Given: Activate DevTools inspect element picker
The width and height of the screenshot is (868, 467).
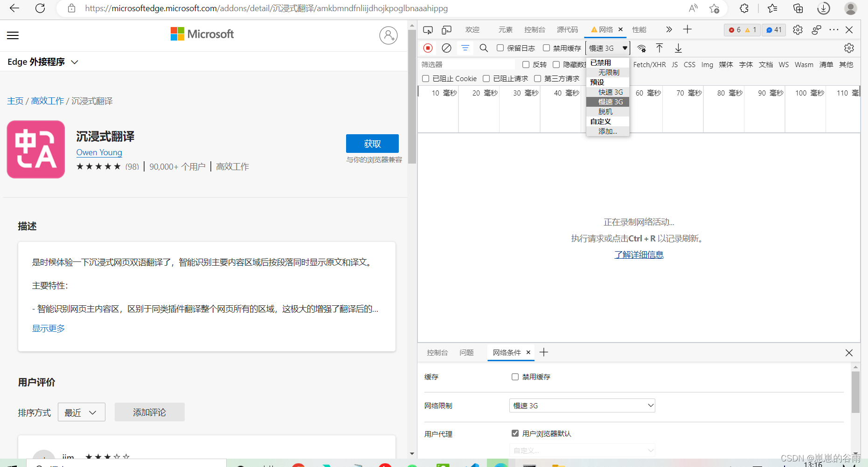Looking at the screenshot, I should pyautogui.click(x=428, y=30).
